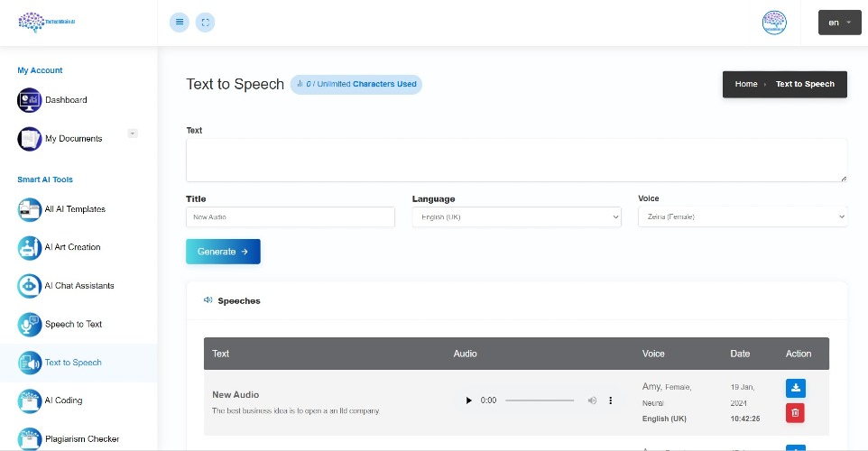This screenshot has height=451, width=868.
Task: Click the Speech to Text microphone icon
Action: pos(30,325)
